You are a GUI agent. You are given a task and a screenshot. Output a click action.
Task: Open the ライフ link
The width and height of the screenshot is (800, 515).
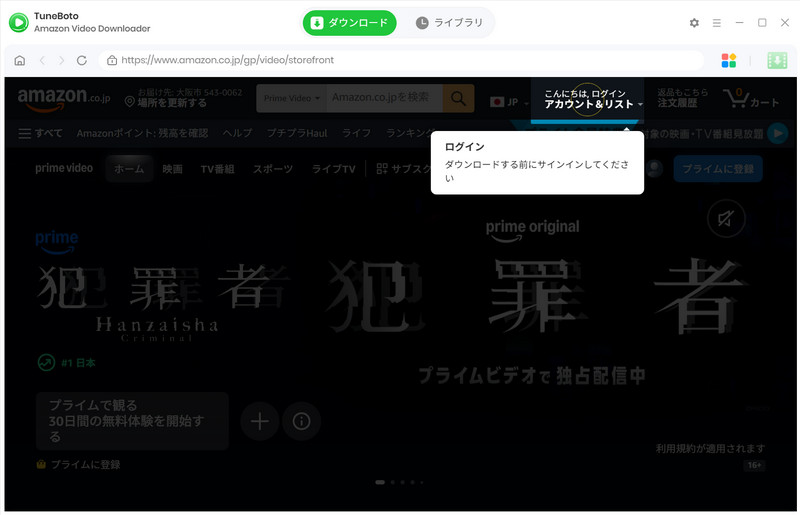point(356,134)
